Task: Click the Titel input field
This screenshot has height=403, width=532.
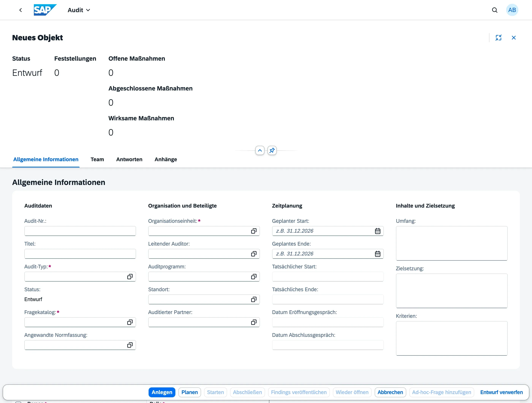Action: click(x=80, y=254)
